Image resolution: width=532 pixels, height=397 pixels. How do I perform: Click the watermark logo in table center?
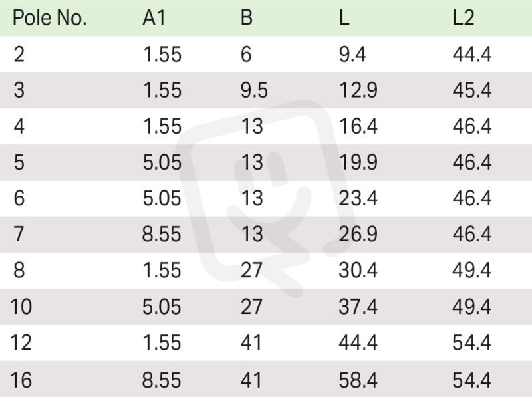click(x=267, y=198)
